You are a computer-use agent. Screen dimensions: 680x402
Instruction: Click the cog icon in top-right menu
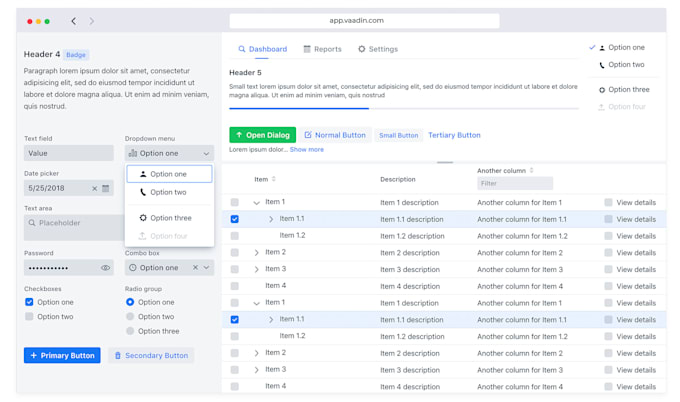(x=602, y=90)
